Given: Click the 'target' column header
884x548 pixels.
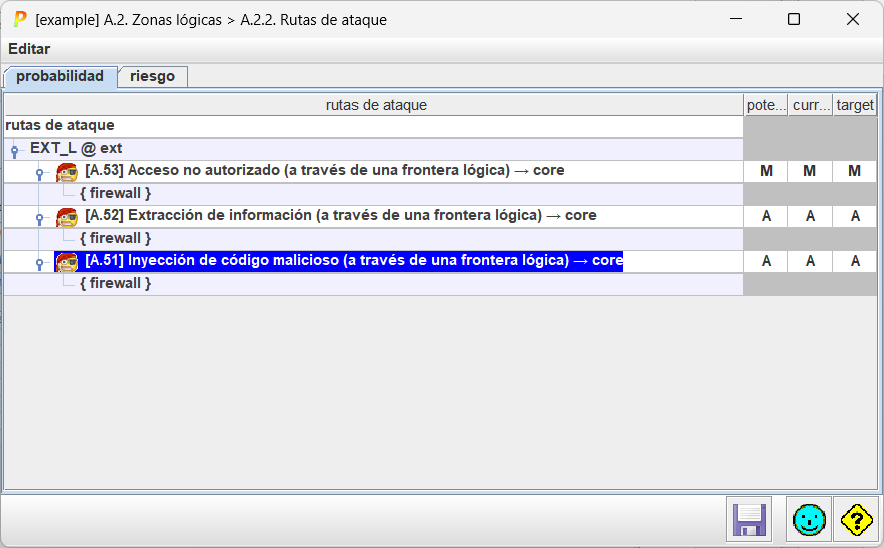Looking at the screenshot, I should (x=855, y=105).
